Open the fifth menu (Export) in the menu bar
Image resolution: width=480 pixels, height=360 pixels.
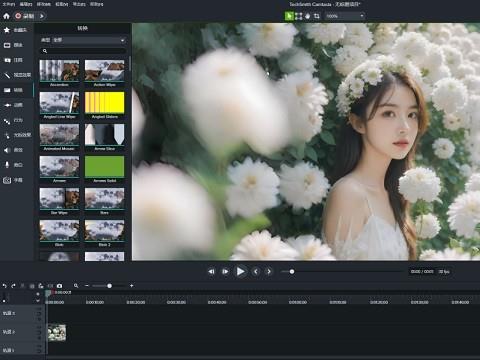79,4
